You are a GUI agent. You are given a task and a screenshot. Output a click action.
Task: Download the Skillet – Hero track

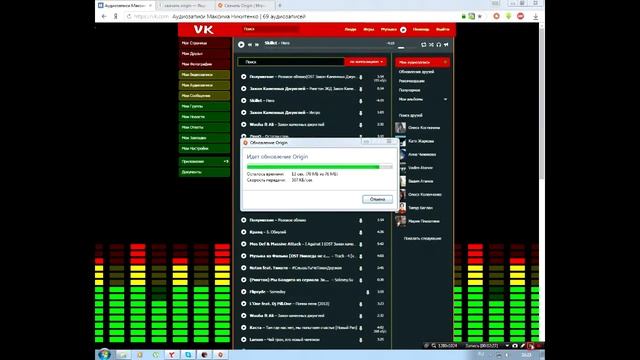[361, 101]
